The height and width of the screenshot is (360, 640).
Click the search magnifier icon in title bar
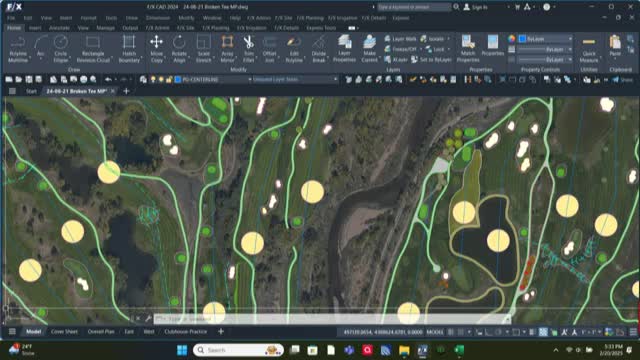pyautogui.click(x=456, y=7)
